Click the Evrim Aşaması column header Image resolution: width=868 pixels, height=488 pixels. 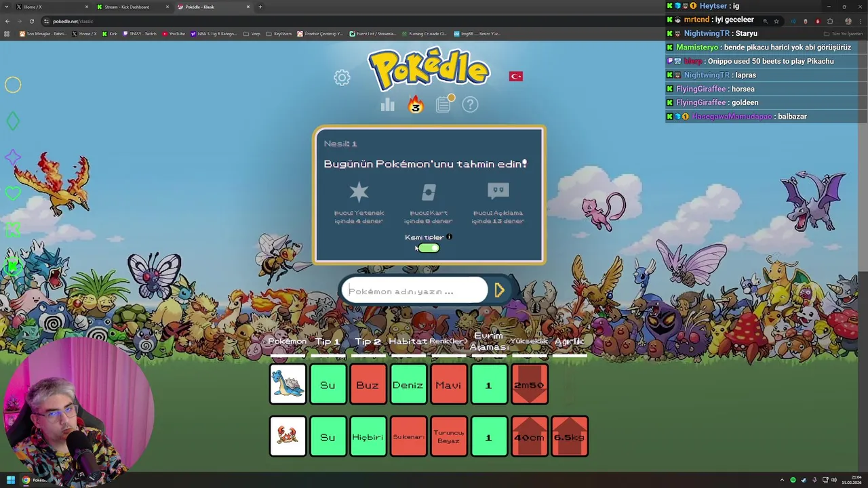pos(489,341)
